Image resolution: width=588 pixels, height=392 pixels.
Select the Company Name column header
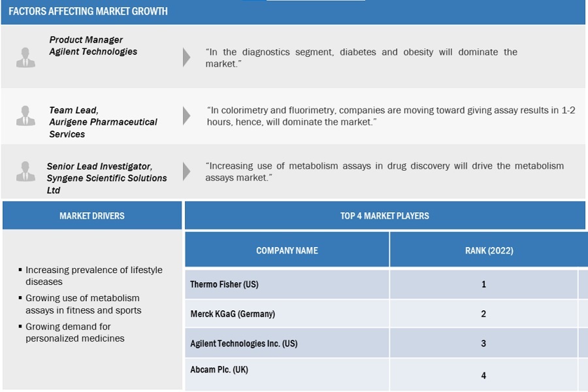[x=287, y=250]
